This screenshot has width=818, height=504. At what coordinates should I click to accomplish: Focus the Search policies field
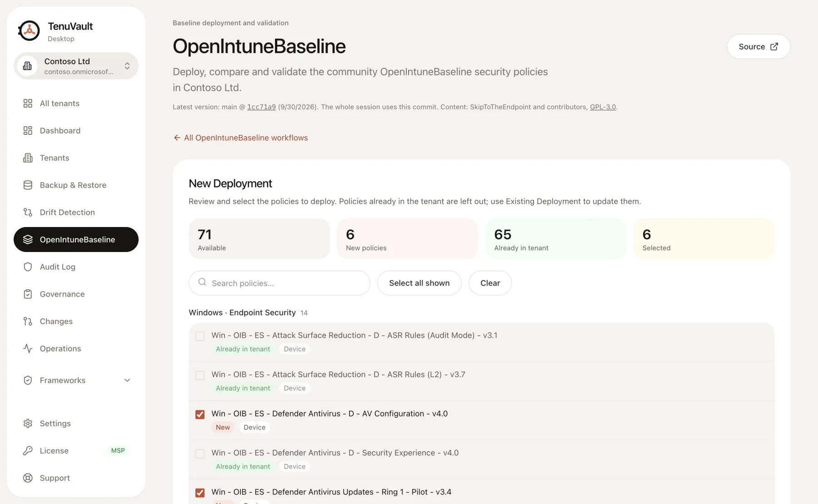point(279,283)
